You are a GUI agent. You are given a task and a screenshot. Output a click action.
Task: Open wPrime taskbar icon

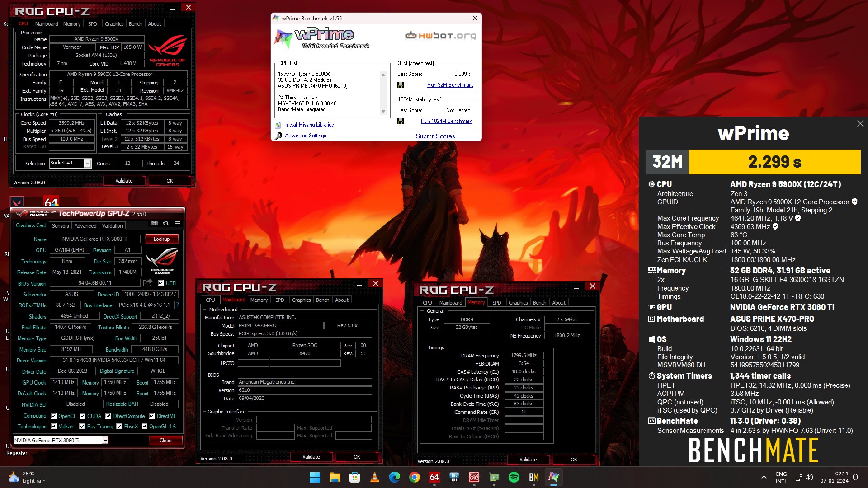(553, 477)
